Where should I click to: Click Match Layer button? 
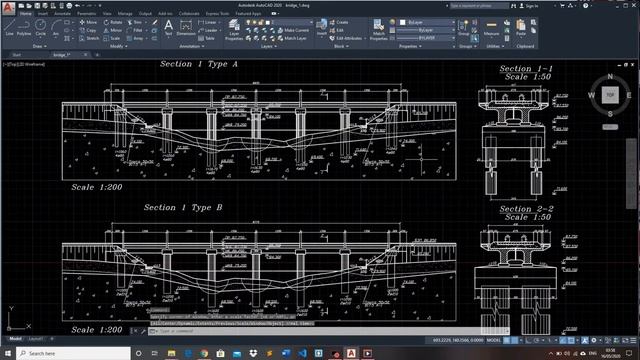click(x=292, y=38)
